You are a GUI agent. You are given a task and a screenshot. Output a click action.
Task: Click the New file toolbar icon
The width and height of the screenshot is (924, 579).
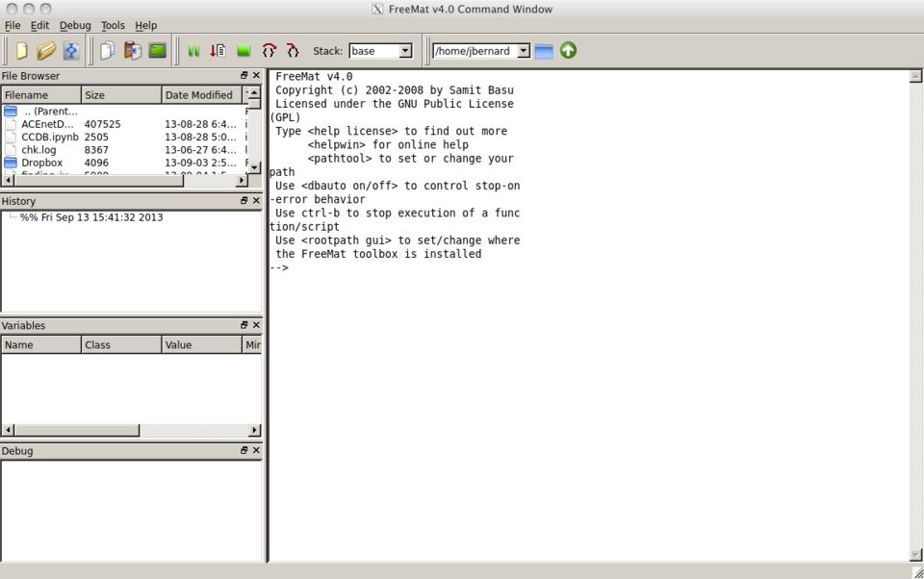click(21, 51)
